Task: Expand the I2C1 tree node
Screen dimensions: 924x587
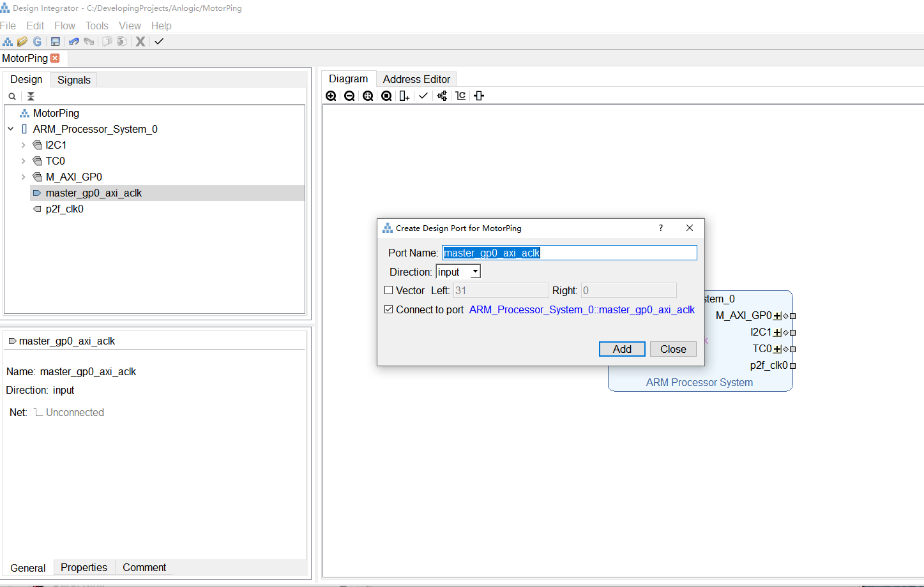Action: pos(24,145)
